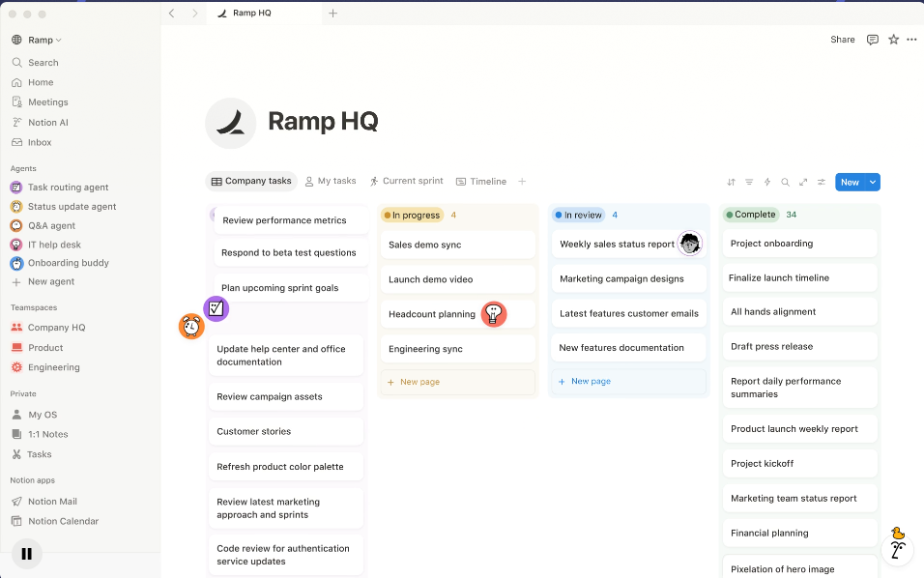Go back with the left arrow

click(171, 13)
